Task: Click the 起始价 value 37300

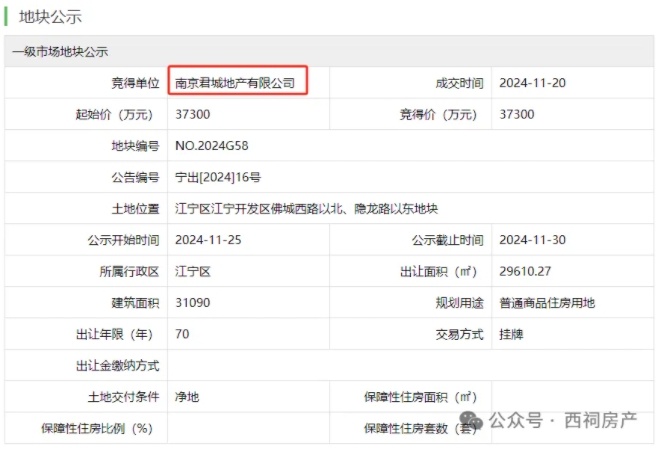Action: pos(193,114)
